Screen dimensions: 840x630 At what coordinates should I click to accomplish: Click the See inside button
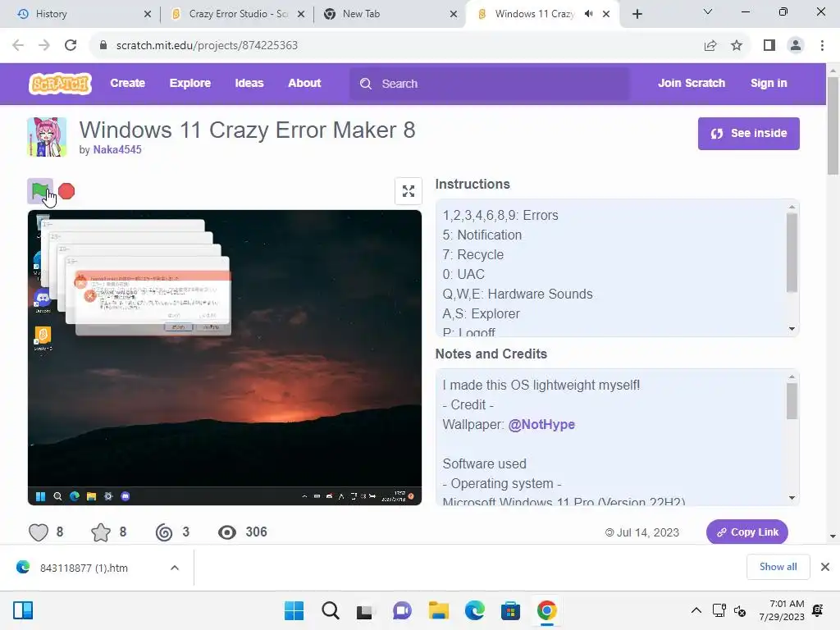click(x=748, y=134)
